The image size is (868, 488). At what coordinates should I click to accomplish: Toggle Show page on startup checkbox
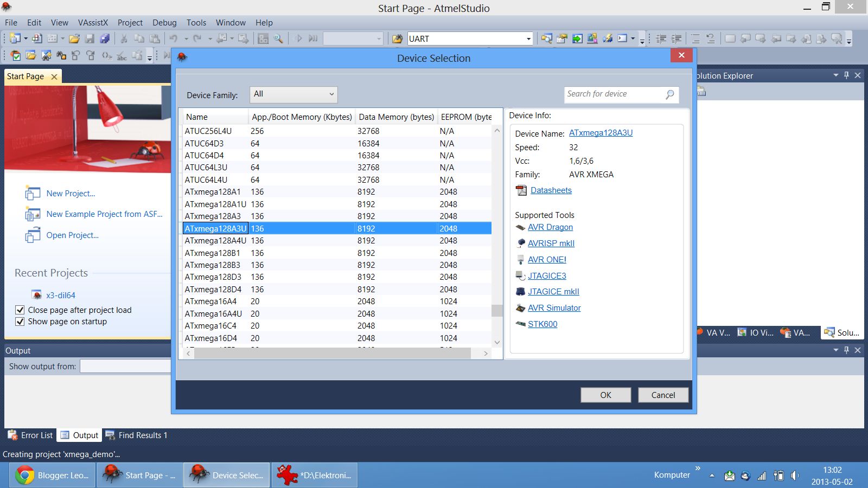20,322
